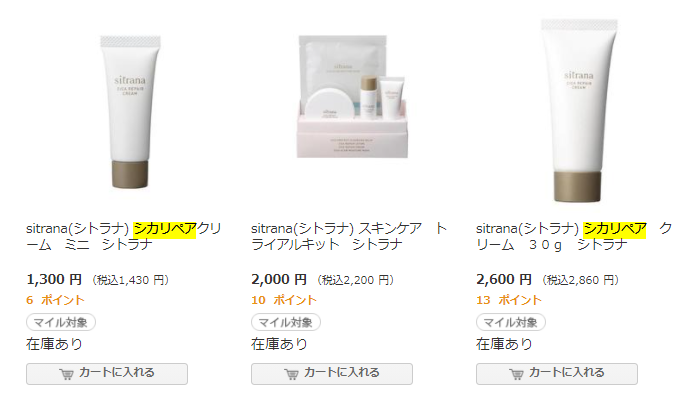Add the Cica Repair Cream Mini to cart

107,374
